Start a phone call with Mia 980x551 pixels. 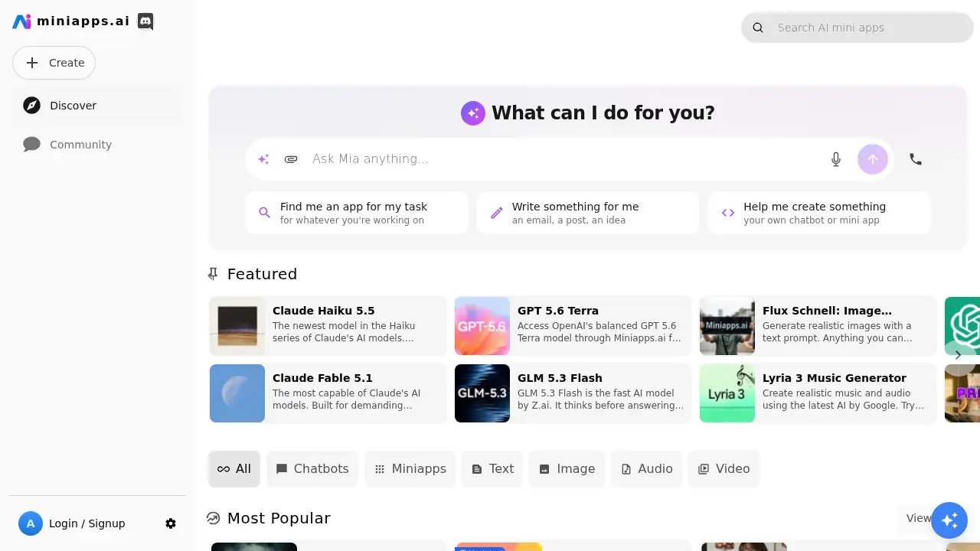coord(916,159)
